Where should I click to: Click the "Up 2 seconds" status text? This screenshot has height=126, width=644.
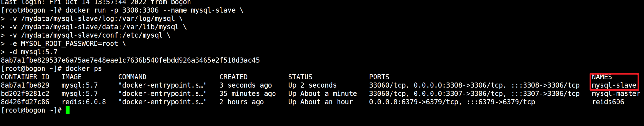pos(312,85)
